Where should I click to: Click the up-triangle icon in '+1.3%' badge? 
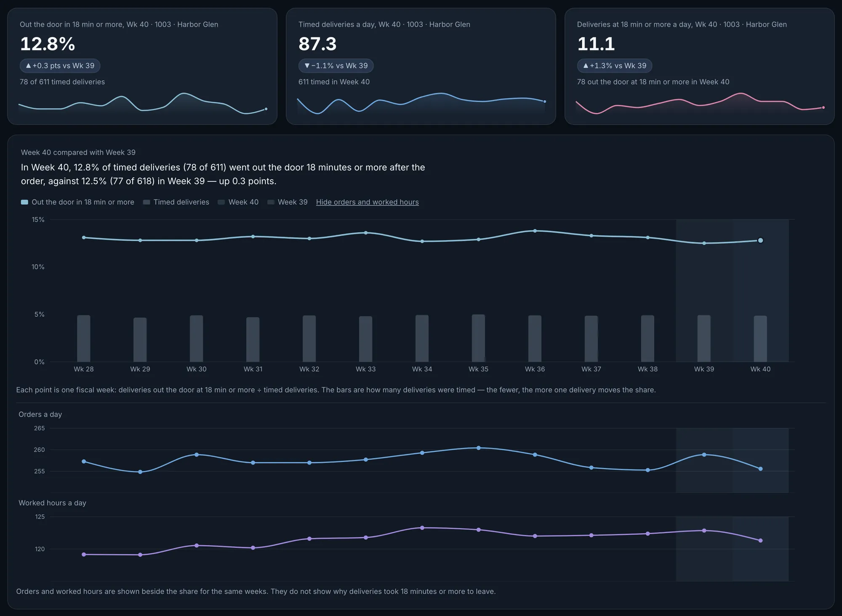[x=586, y=66]
